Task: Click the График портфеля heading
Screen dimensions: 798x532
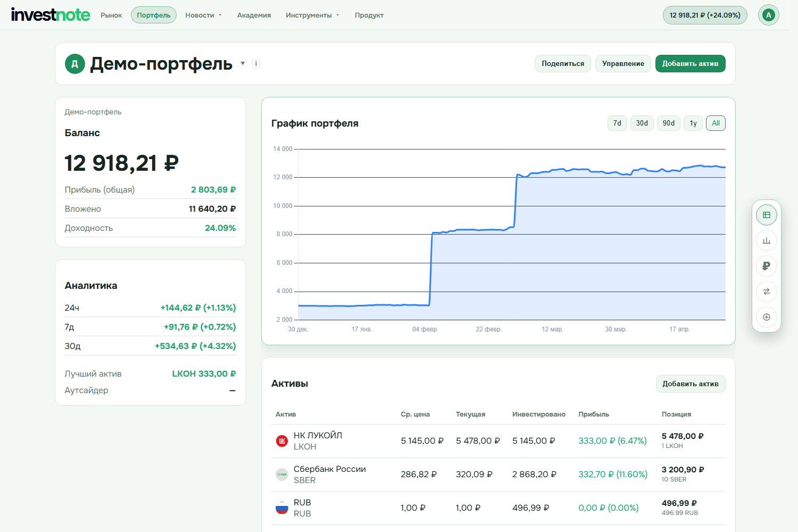Action: pyautogui.click(x=315, y=123)
